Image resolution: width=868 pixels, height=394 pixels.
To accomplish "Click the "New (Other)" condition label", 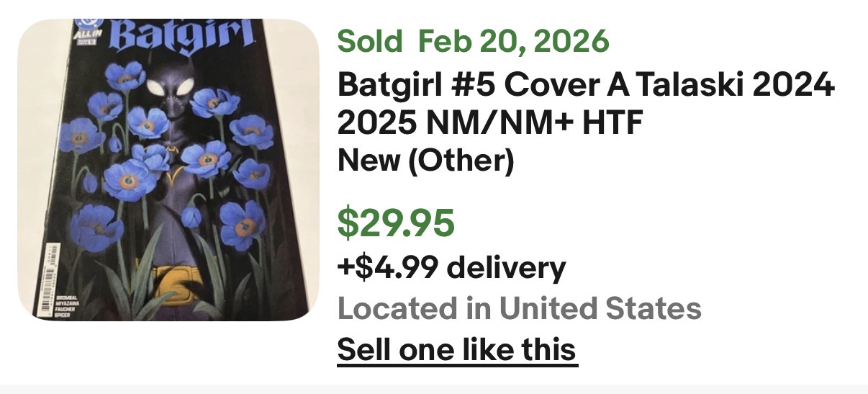I will pyautogui.click(x=425, y=161).
